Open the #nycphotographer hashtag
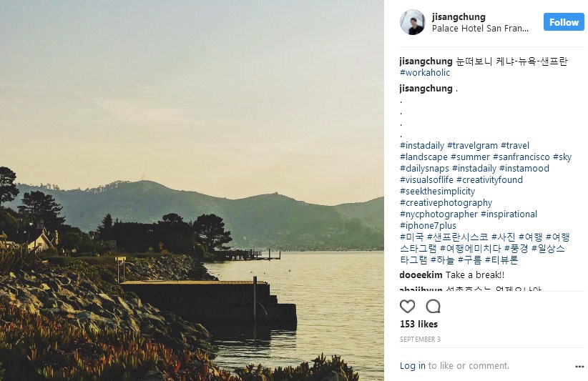Screen dimensions: 588x381 (438, 214)
